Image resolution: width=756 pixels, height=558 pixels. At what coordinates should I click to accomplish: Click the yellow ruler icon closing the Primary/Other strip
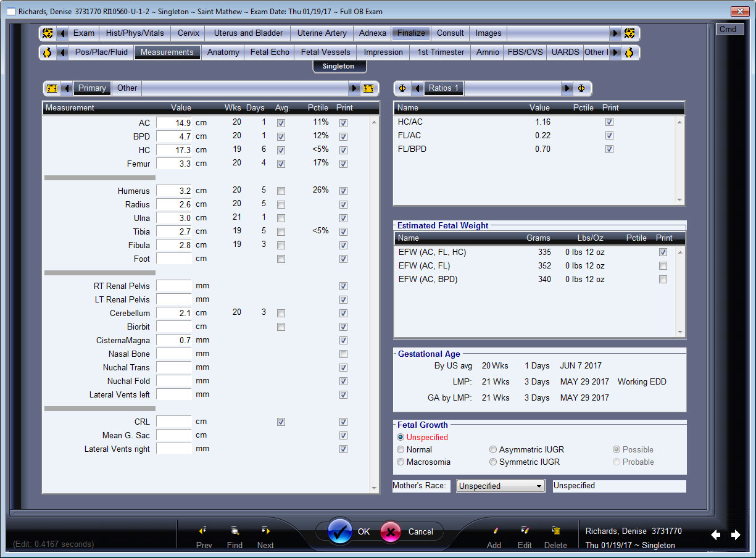[368, 88]
